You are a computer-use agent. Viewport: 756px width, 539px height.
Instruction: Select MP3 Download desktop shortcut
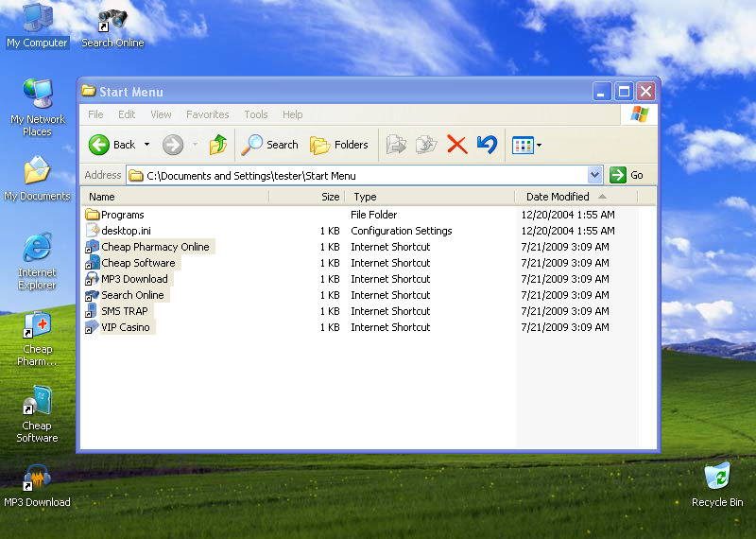coord(37,486)
